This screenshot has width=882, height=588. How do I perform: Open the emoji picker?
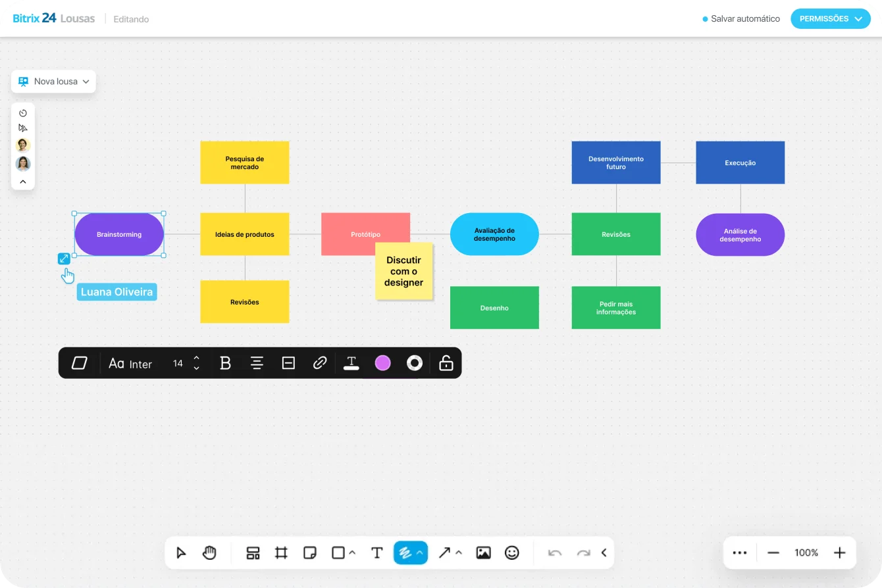coord(512,552)
